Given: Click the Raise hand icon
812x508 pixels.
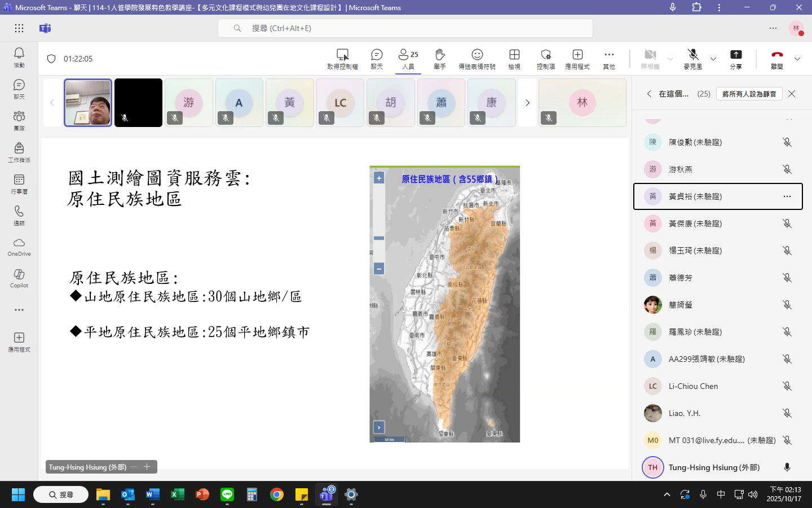Looking at the screenshot, I should (440, 58).
